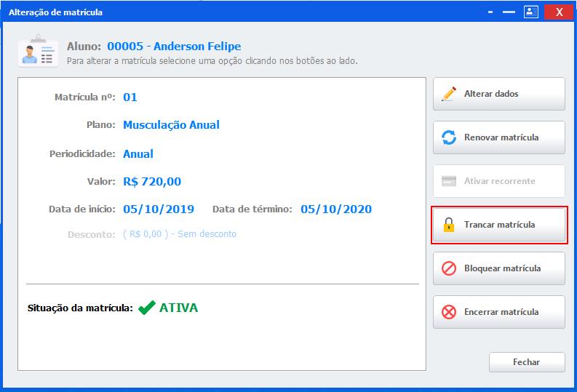Minimize the window with the dash button
The width and height of the screenshot is (577, 392).
click(509, 12)
